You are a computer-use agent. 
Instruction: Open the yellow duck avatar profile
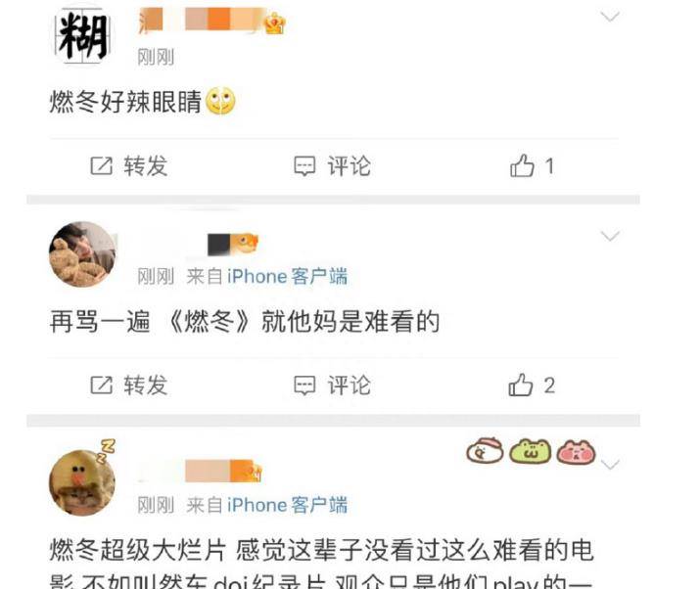pos(82,480)
